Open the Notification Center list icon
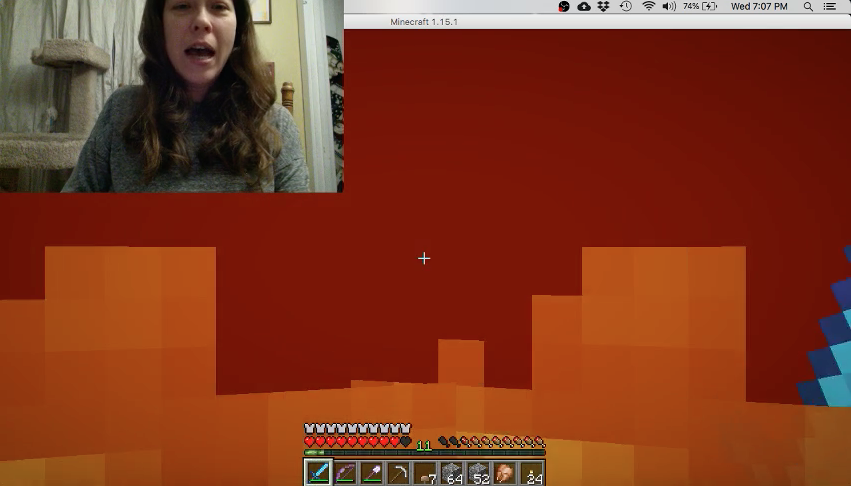 pyautogui.click(x=829, y=7)
